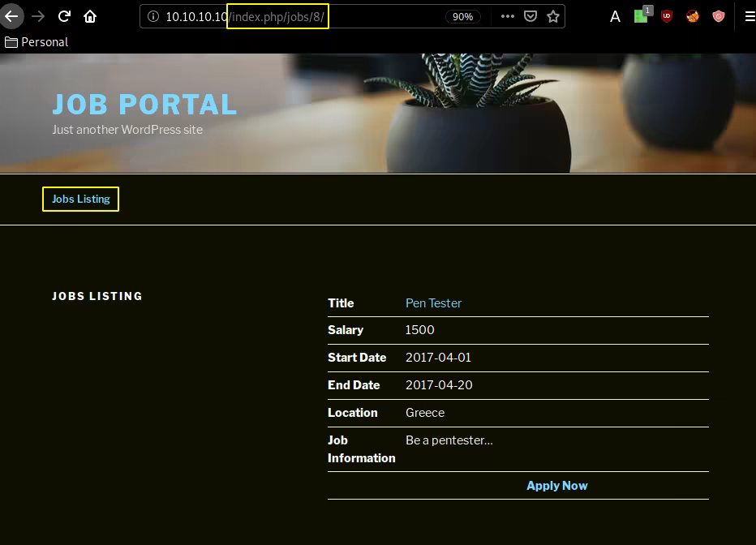Click the JOB PORTAL site title

click(144, 105)
